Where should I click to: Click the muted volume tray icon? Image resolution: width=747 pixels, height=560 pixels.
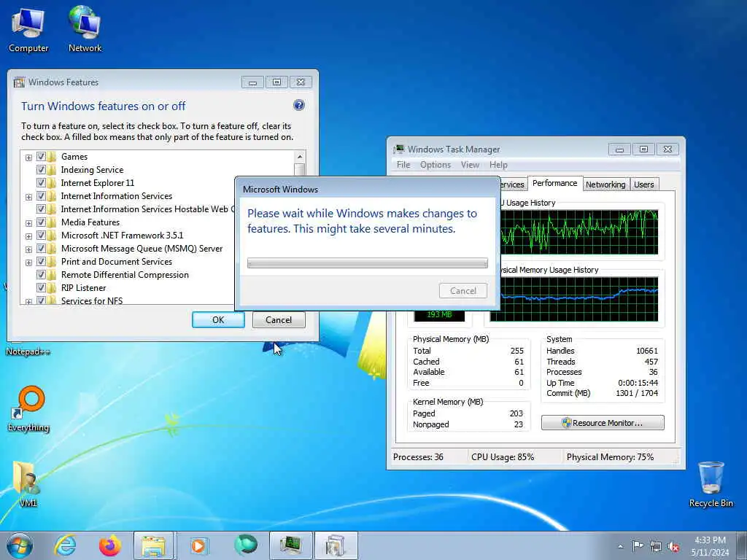(673, 546)
